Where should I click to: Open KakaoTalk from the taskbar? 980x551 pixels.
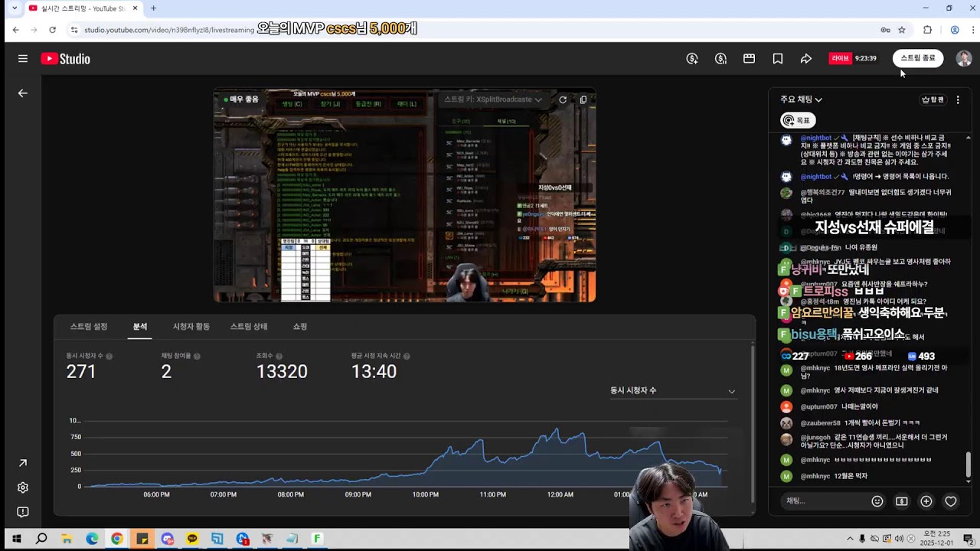192,539
